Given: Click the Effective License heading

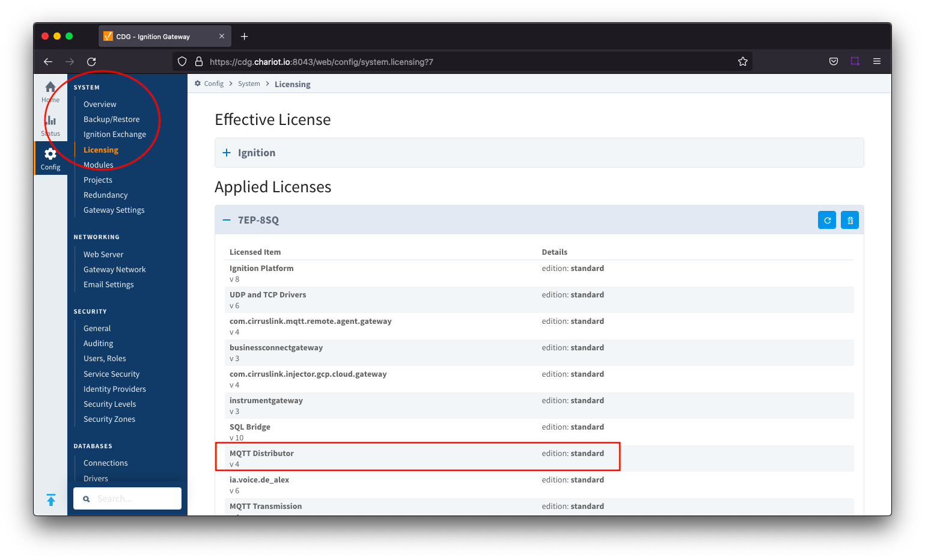Looking at the screenshot, I should click(x=273, y=120).
